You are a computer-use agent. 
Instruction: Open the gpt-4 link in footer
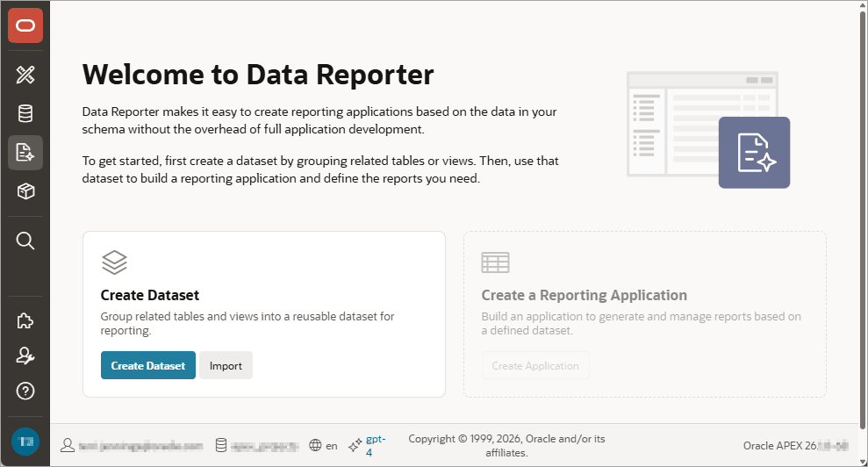[376, 445]
